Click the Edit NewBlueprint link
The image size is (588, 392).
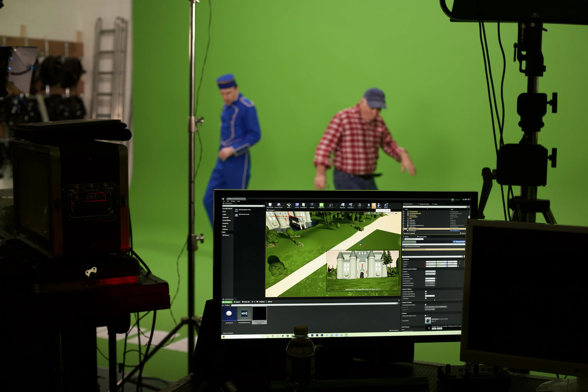455,230
